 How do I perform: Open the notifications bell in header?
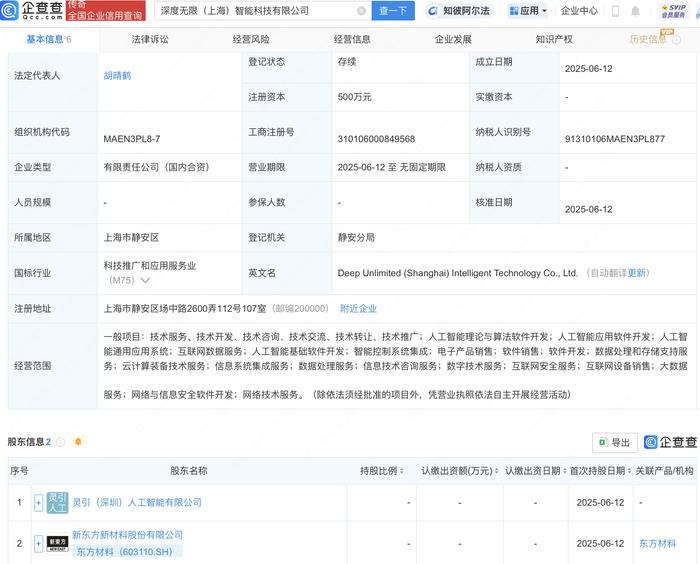(x=635, y=11)
